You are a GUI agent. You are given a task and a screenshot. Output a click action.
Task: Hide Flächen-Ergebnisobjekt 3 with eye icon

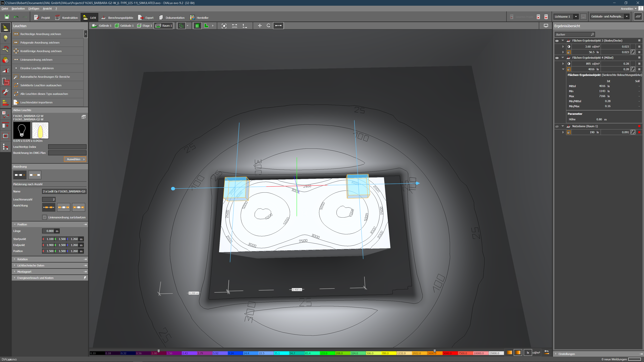(557, 41)
